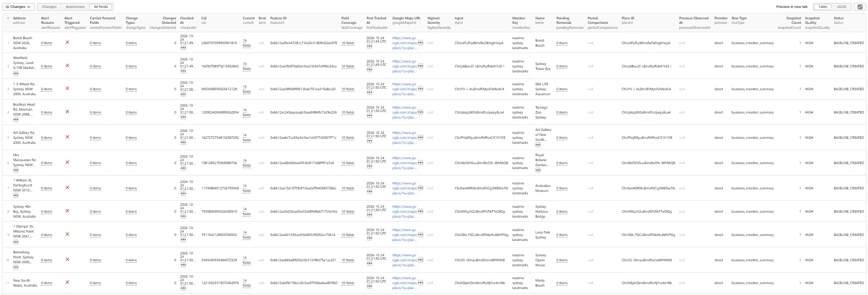Click name cell Sydney Harbour Bridge

541,212
